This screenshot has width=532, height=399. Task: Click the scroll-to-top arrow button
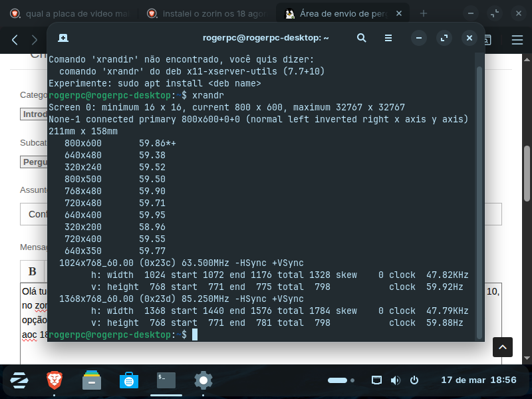[503, 346]
